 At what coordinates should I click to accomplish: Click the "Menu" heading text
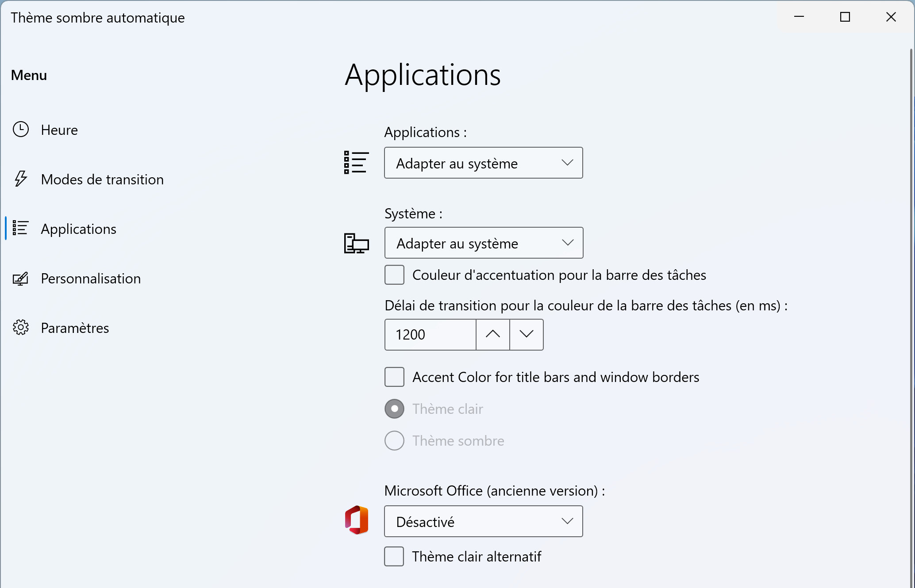tap(29, 75)
